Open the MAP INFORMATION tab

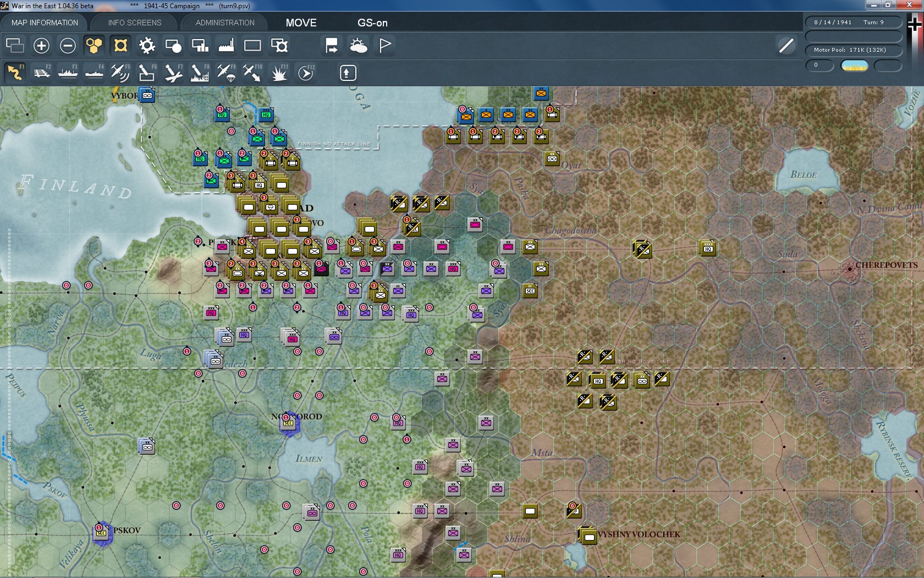tap(45, 23)
